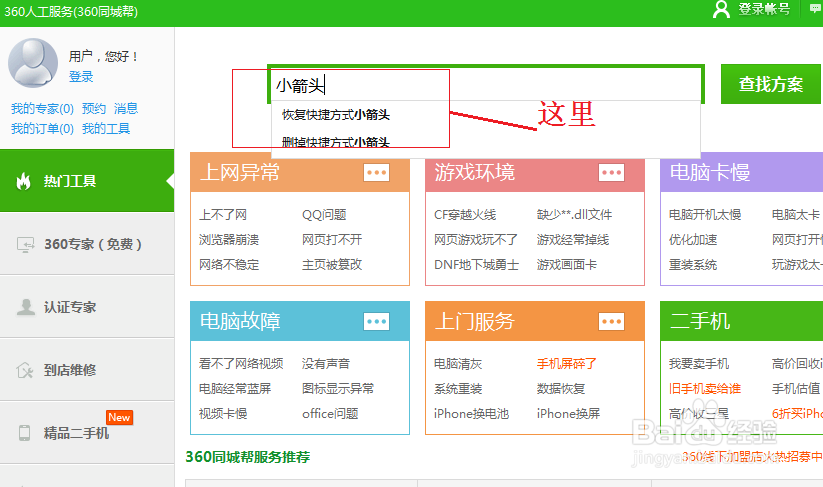
Task: Open 图标显示异常 item
Action: [338, 389]
